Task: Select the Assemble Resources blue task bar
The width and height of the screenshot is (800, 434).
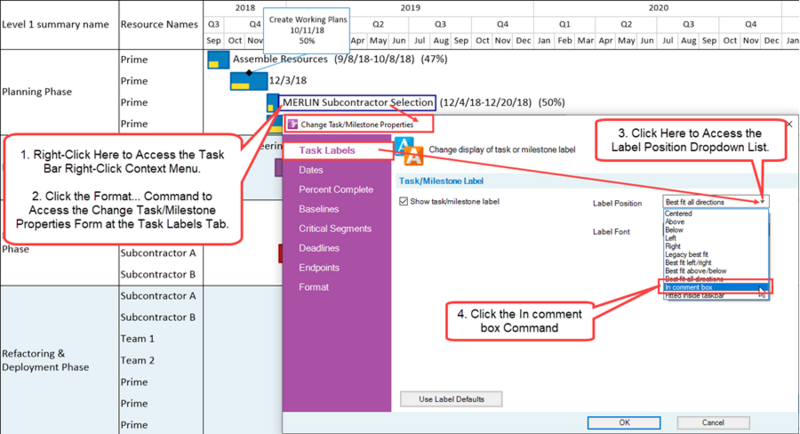Action: [x=218, y=60]
